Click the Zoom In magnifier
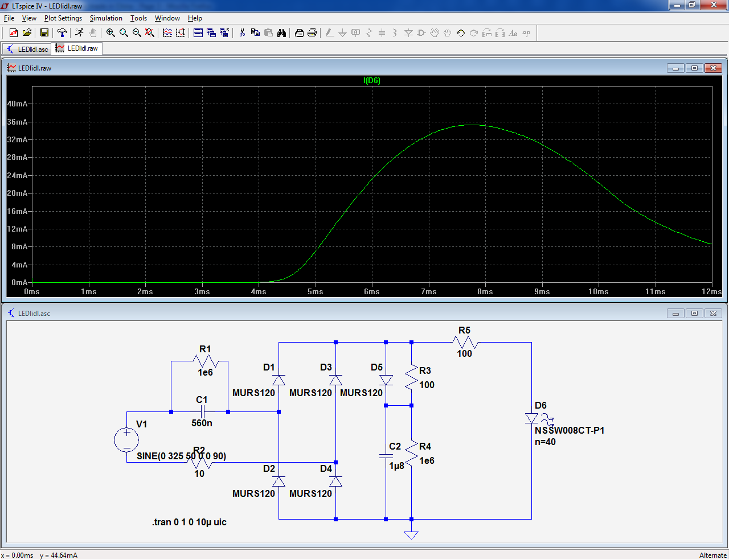 (110, 33)
